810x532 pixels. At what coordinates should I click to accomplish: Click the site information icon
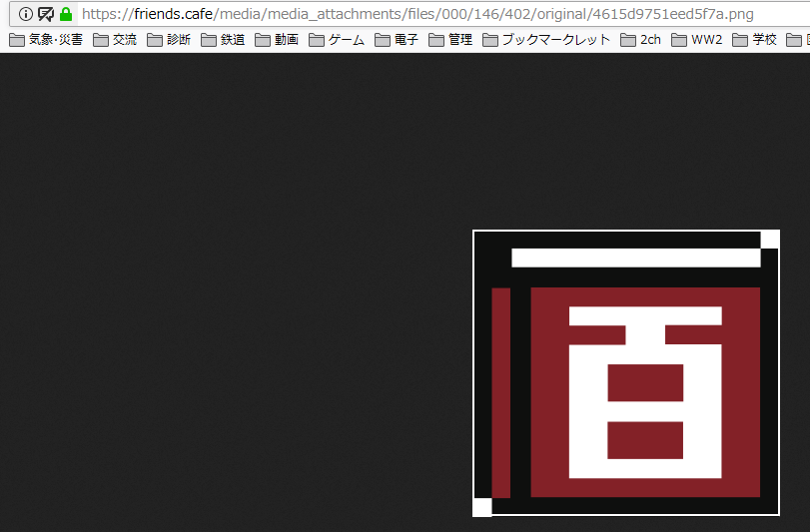point(26,14)
